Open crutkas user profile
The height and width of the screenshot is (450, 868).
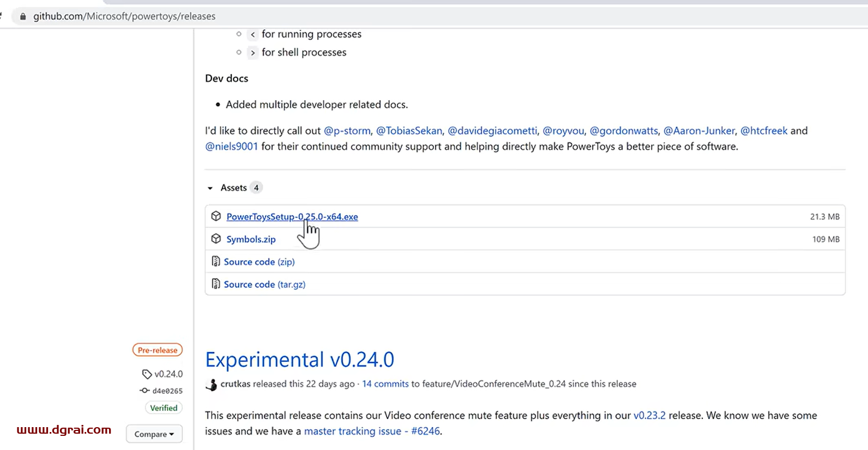pyautogui.click(x=236, y=384)
